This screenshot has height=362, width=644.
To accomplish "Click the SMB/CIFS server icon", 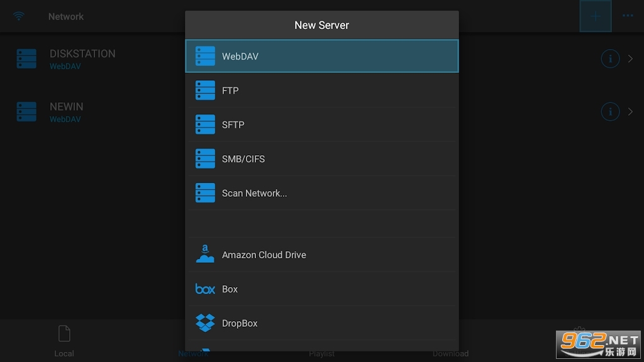I will (205, 159).
